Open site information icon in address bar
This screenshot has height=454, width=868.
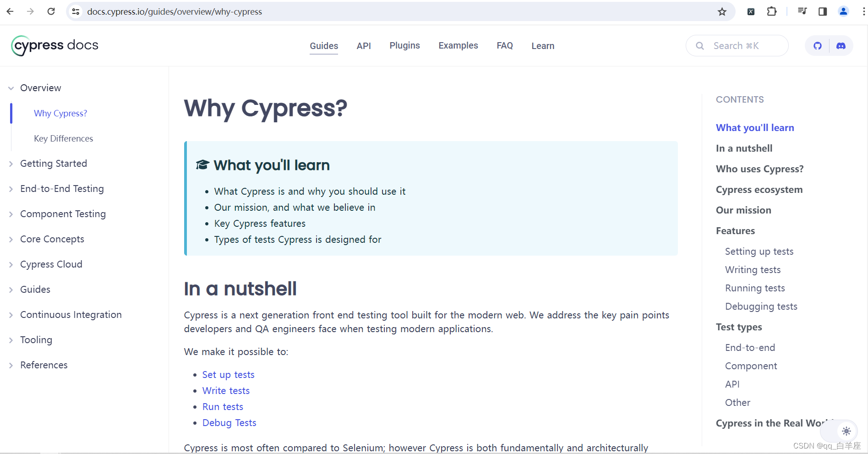[x=76, y=11]
